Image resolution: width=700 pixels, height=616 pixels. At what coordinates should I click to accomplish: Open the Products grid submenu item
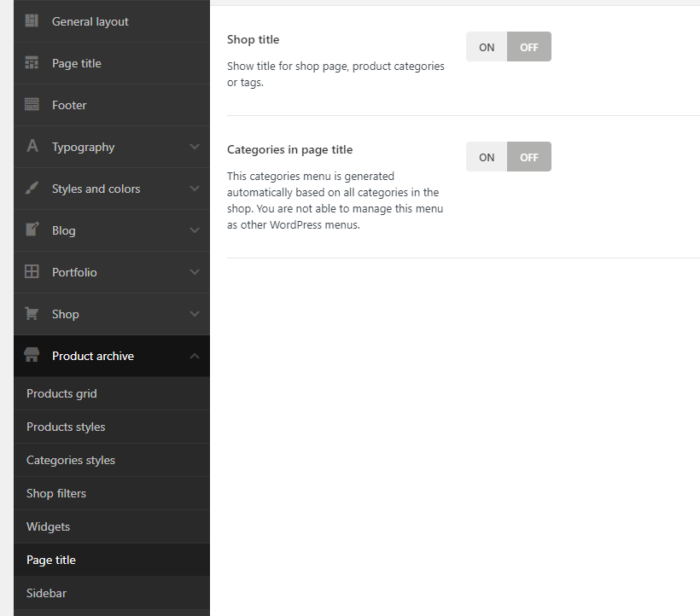pos(61,393)
